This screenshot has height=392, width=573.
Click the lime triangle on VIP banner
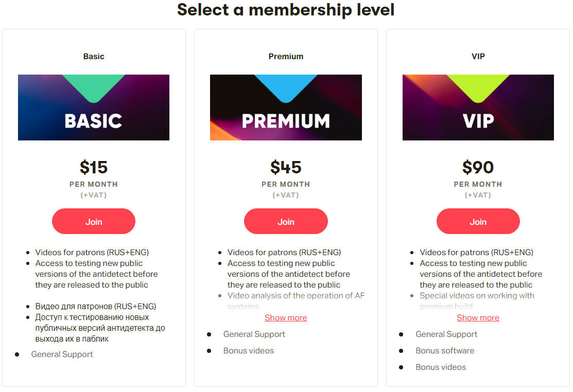(x=478, y=85)
